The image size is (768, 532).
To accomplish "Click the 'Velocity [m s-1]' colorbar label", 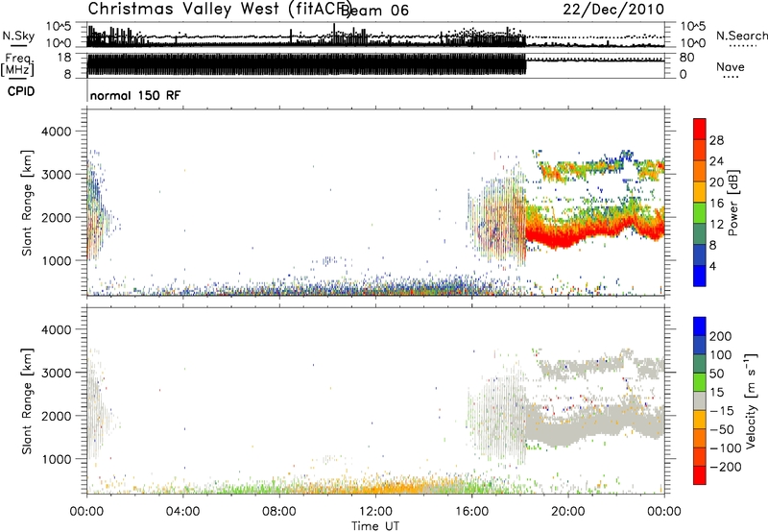I will click(x=751, y=400).
